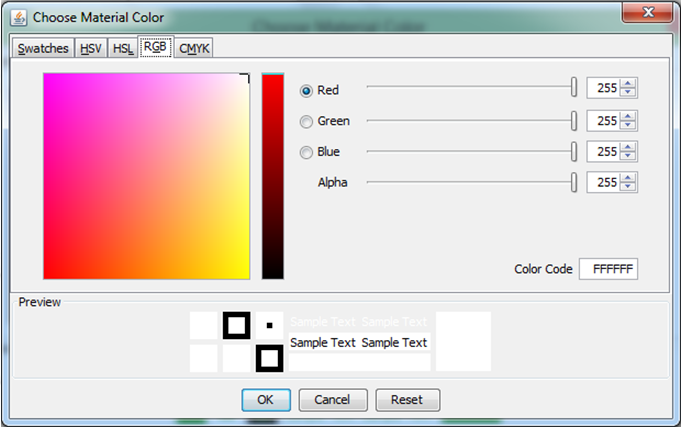
Task: Increment the Blue spinner value
Action: coord(628,147)
